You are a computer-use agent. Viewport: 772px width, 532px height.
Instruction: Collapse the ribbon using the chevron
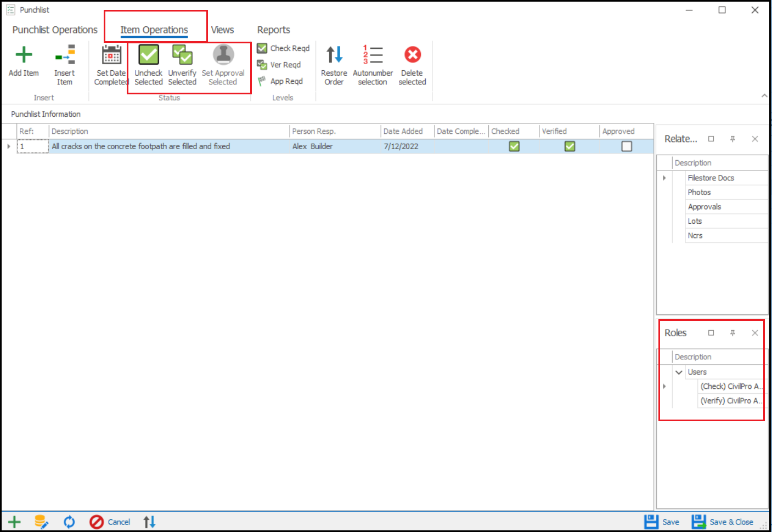click(x=764, y=95)
